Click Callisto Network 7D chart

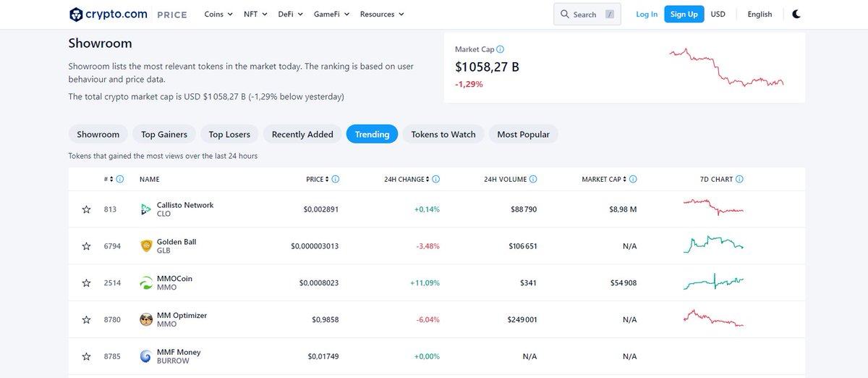[713, 206]
